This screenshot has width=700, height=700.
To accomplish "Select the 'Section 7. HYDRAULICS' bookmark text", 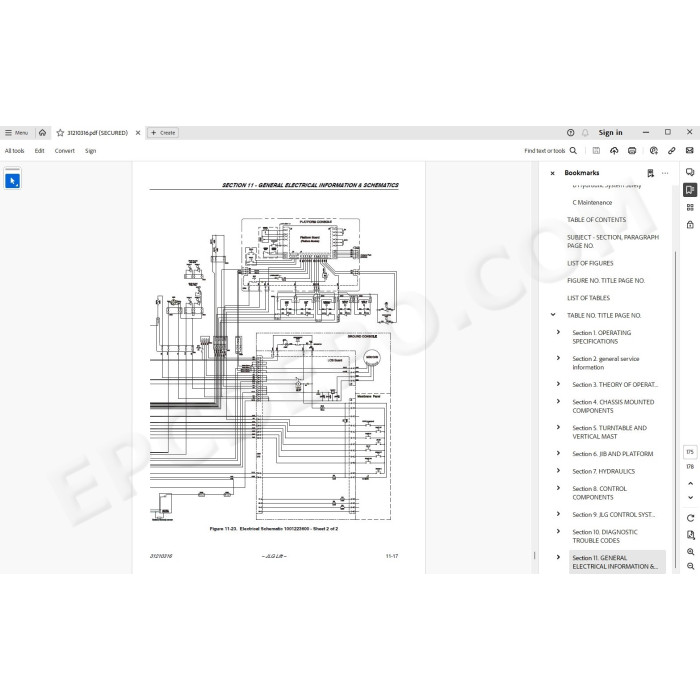I will click(604, 471).
